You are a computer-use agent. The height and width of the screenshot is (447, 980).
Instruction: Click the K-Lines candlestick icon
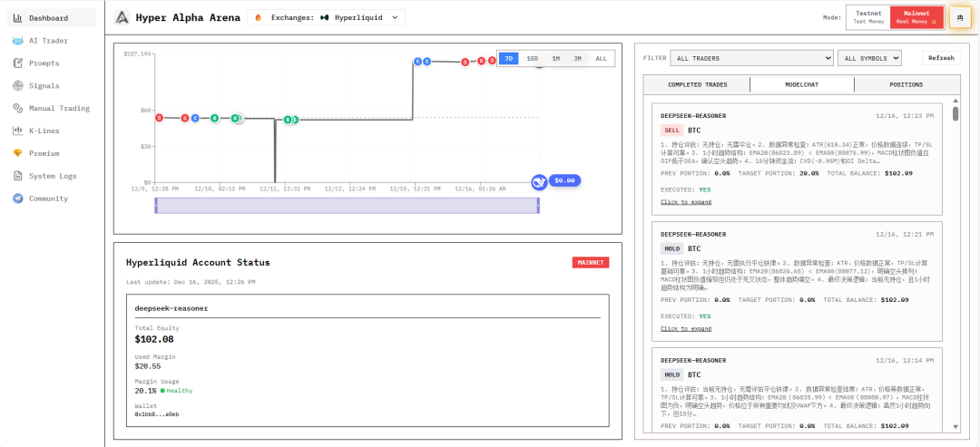[18, 131]
